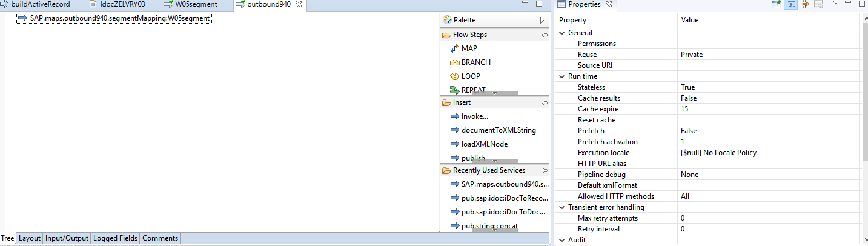Click the Retry interval value 0
Viewport: 868px width, 246px height.
point(683,229)
